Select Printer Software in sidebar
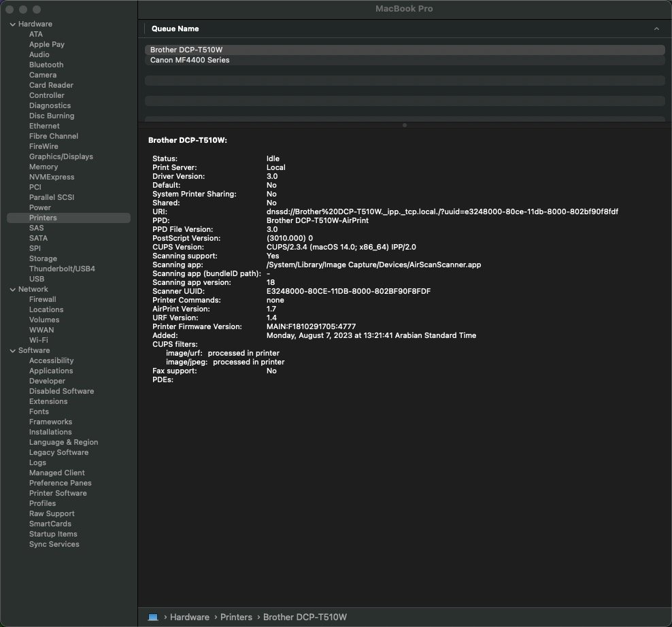The height and width of the screenshot is (627, 672). pyautogui.click(x=58, y=494)
